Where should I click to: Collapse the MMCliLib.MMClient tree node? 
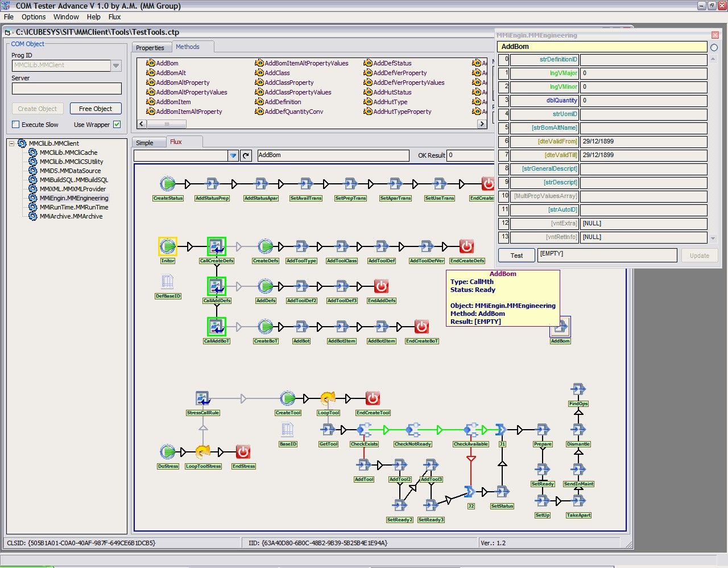[x=11, y=143]
